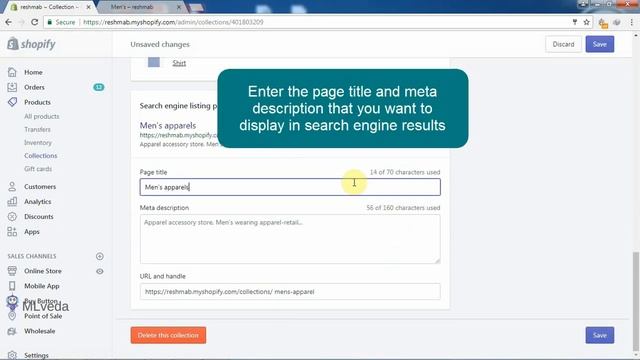Click the browser address bar URL
Image resolution: width=640 pixels, height=360 pixels.
pyautogui.click(x=173, y=22)
